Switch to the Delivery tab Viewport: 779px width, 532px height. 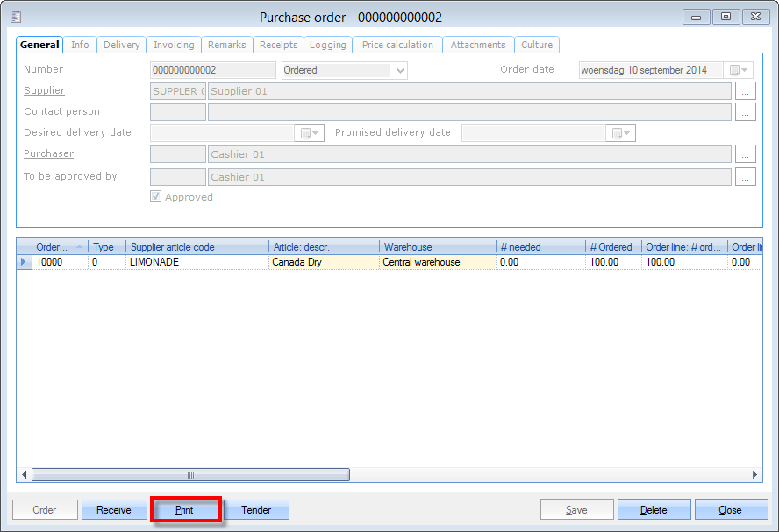point(121,45)
